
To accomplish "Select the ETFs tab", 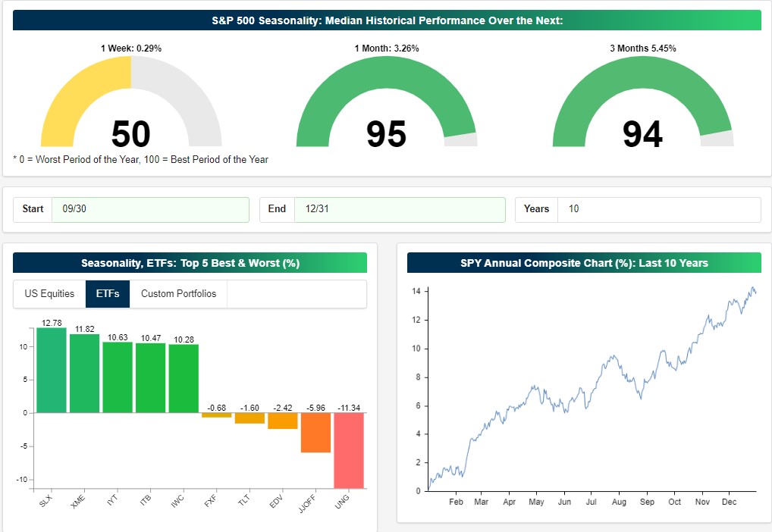I will pos(108,294).
